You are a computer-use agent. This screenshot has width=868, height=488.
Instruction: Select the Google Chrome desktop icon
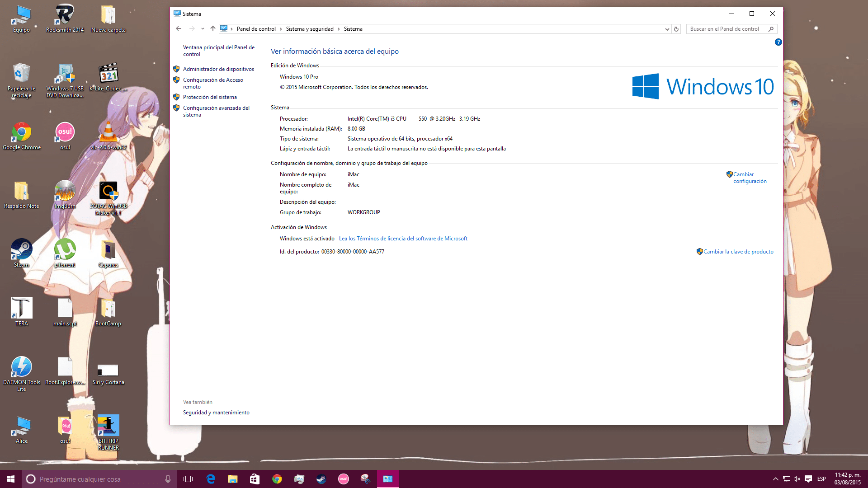[x=21, y=136]
